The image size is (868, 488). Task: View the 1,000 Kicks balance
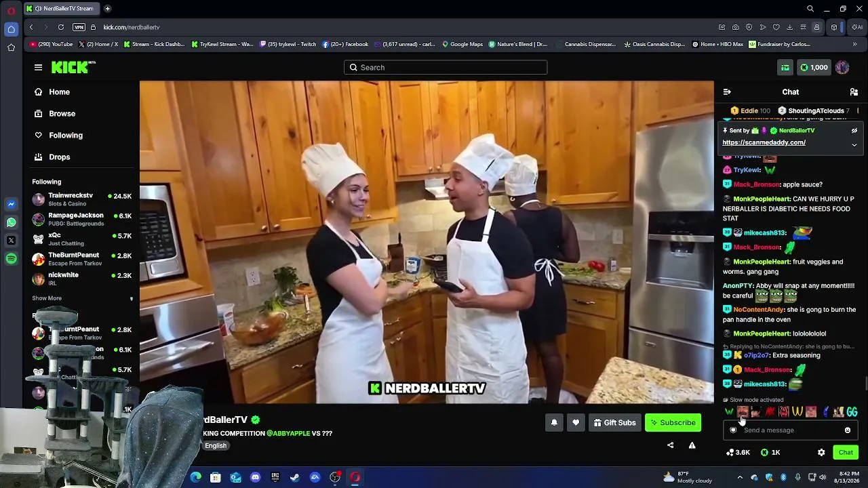(814, 67)
